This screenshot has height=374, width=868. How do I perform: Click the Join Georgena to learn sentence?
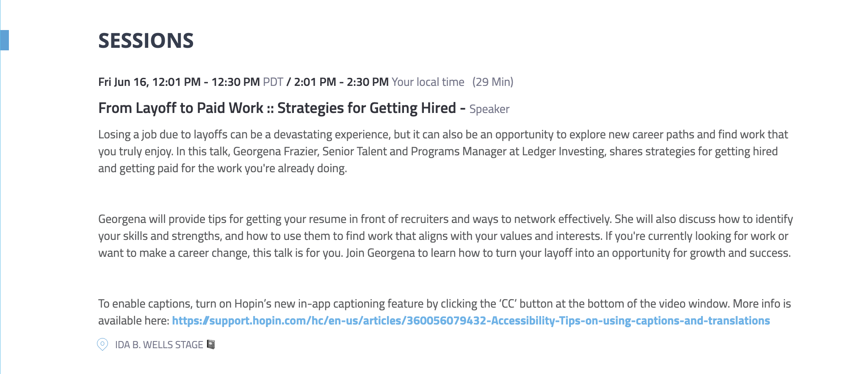pyautogui.click(x=567, y=253)
